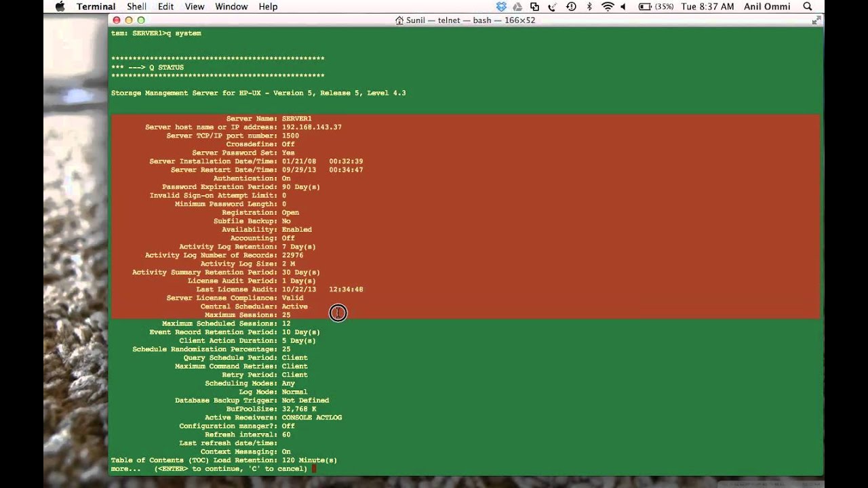The image size is (868, 488).
Task: Open the Terminal application menu
Action: click(x=96, y=7)
